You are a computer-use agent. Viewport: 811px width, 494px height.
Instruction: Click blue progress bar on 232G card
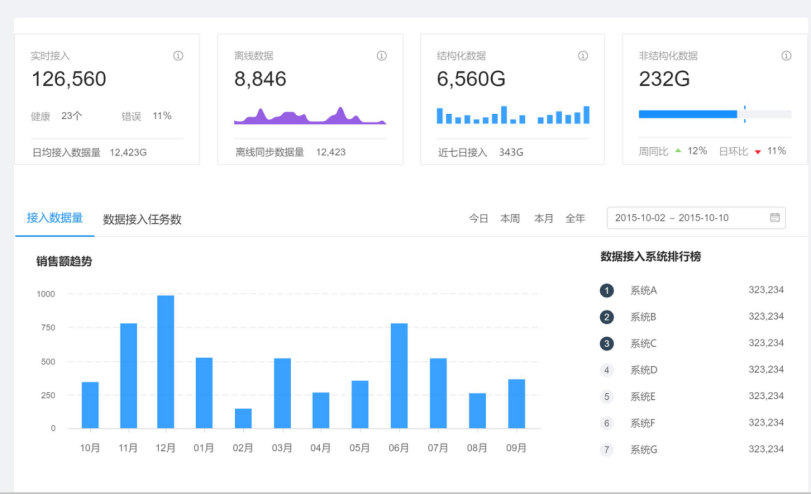[x=688, y=114]
